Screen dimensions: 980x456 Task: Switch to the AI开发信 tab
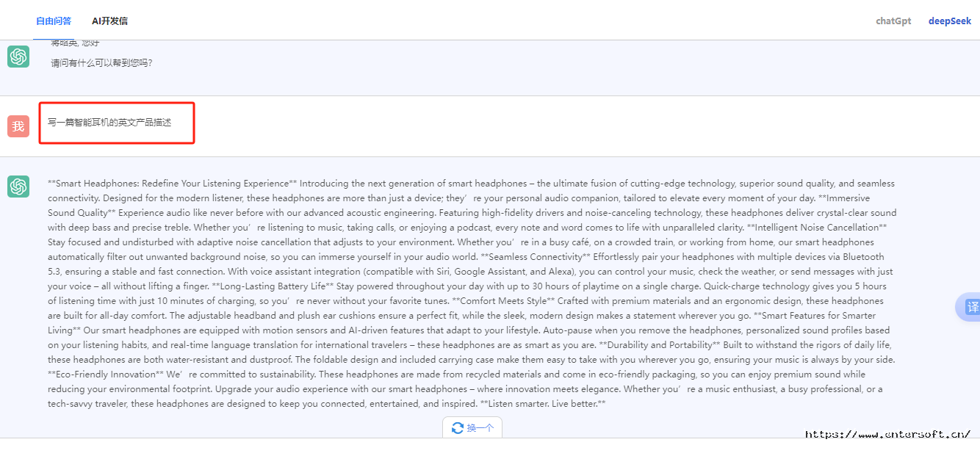tap(109, 21)
